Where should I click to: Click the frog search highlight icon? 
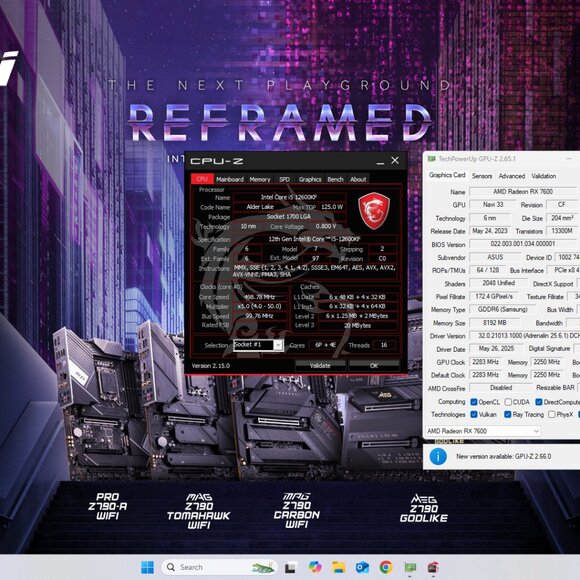tap(263, 567)
